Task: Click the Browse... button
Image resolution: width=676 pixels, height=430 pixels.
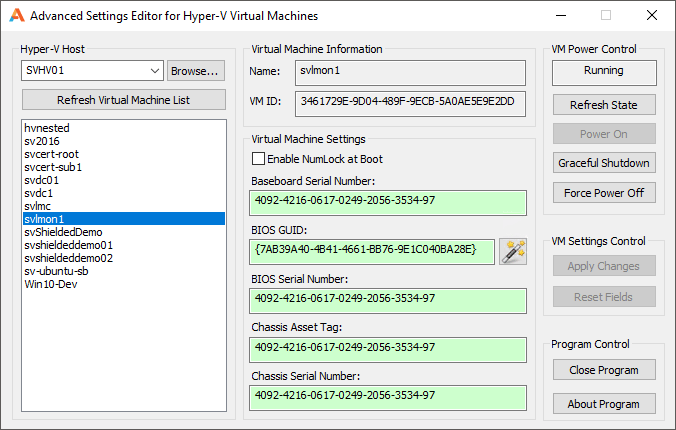Action: point(196,70)
